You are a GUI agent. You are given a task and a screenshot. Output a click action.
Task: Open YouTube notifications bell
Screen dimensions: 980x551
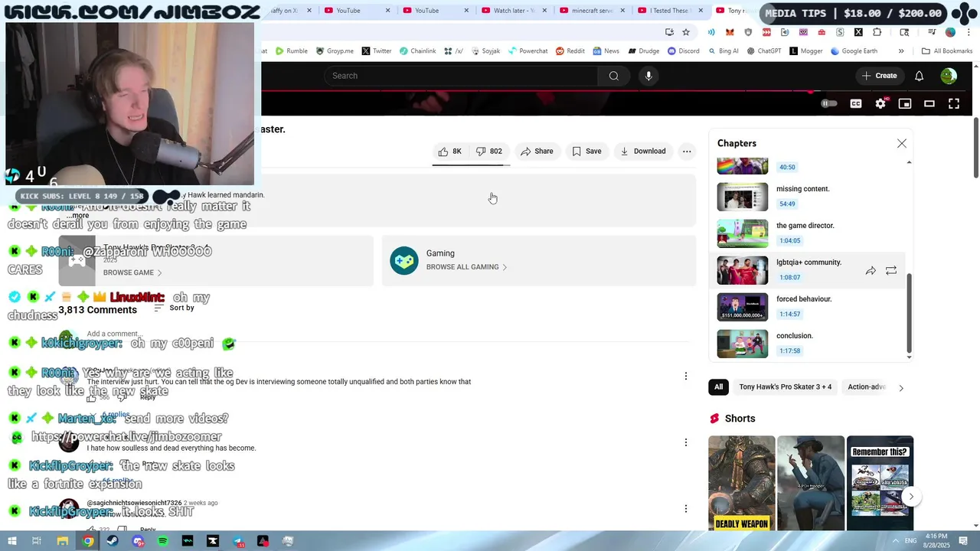pyautogui.click(x=920, y=76)
